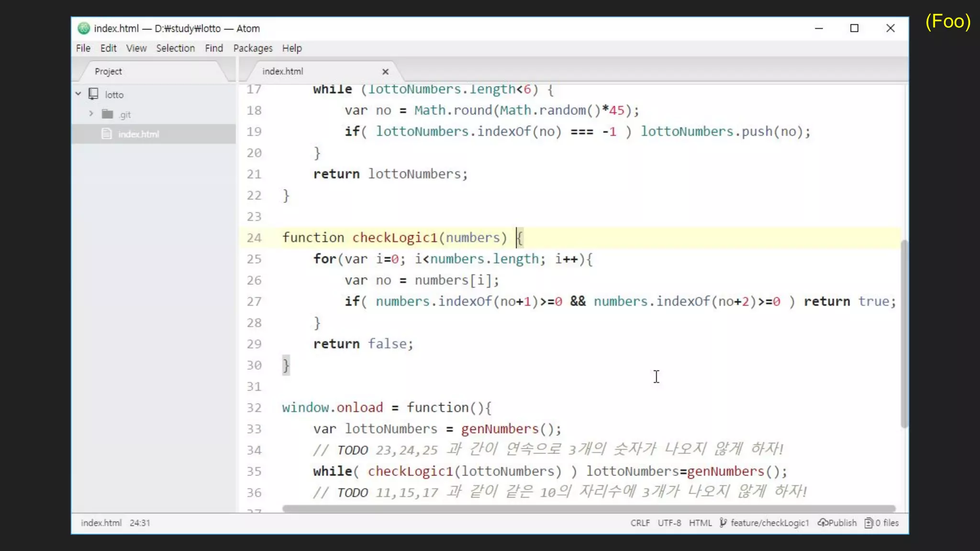Image resolution: width=980 pixels, height=551 pixels.
Task: Click the index.html file icon in tree
Action: [107, 134]
